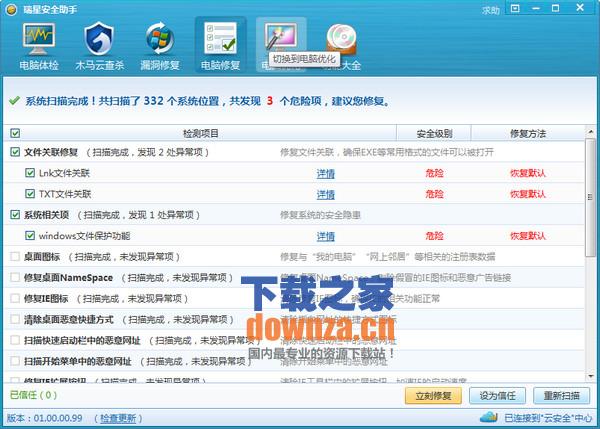The width and height of the screenshot is (600, 429).
Task: Check the 修复IE图标 checkbox
Action: (x=15, y=298)
